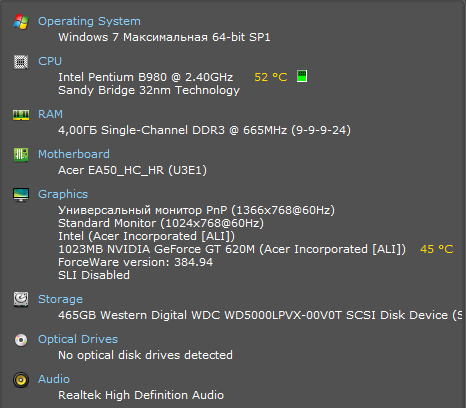
Task: Open the Operating System section link
Action: [x=89, y=21]
